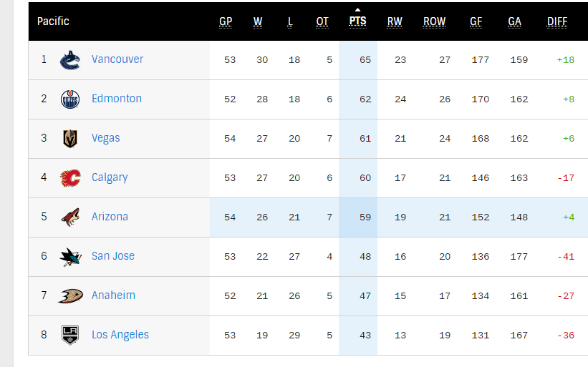
Task: Click the Anaheim Ducks logo
Action: 70,296
